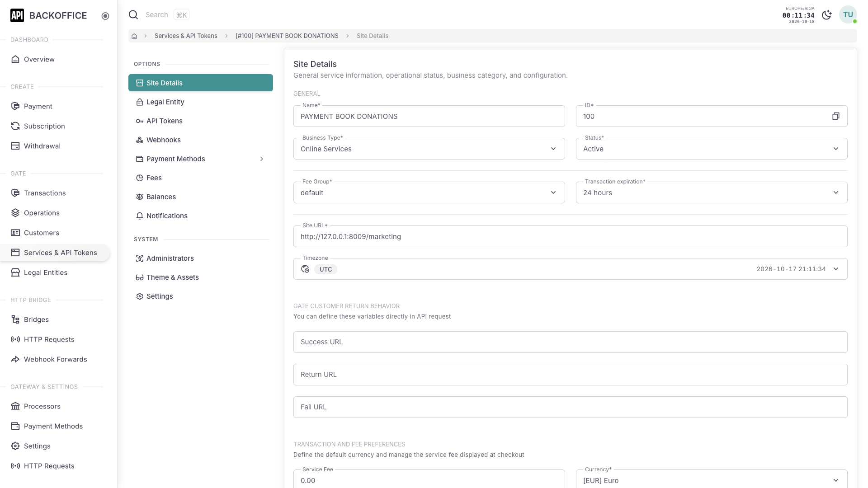Toggle the sidebar pin icon
Screen dimensions: 868x488
click(x=105, y=16)
